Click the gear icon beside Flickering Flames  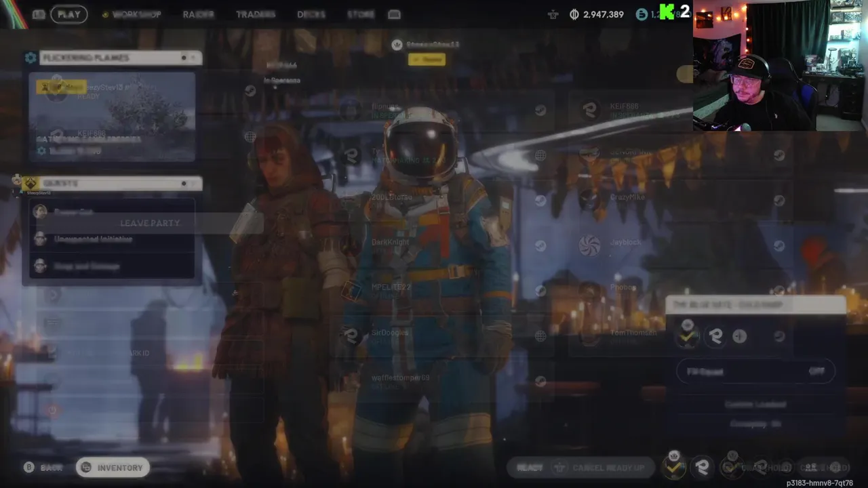coord(31,58)
